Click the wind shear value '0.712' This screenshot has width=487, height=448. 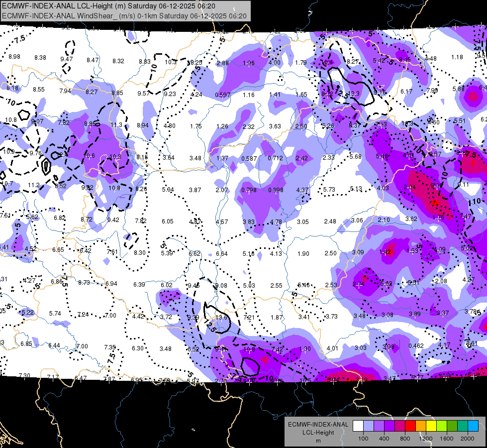pos(276,158)
